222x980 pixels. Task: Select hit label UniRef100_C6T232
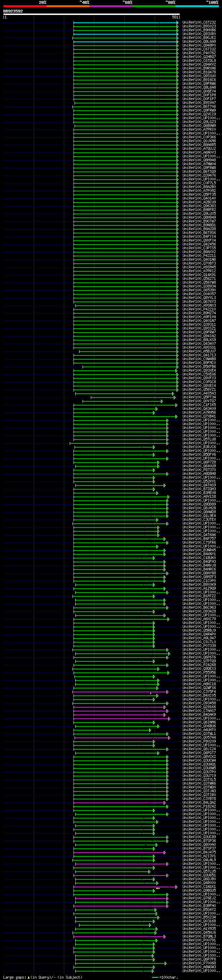pyautogui.click(x=199, y=23)
